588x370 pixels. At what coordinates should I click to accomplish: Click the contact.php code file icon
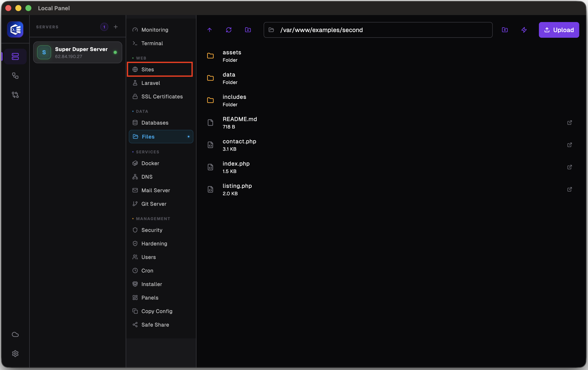tap(210, 145)
